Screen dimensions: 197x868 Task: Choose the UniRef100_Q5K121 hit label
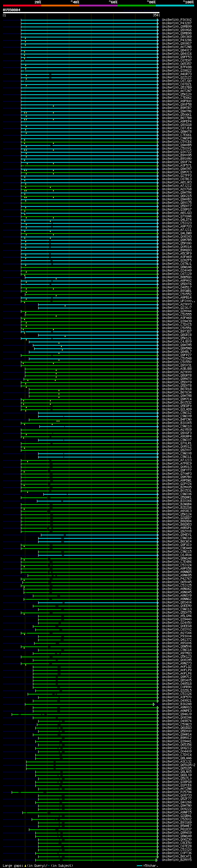pos(177,338)
